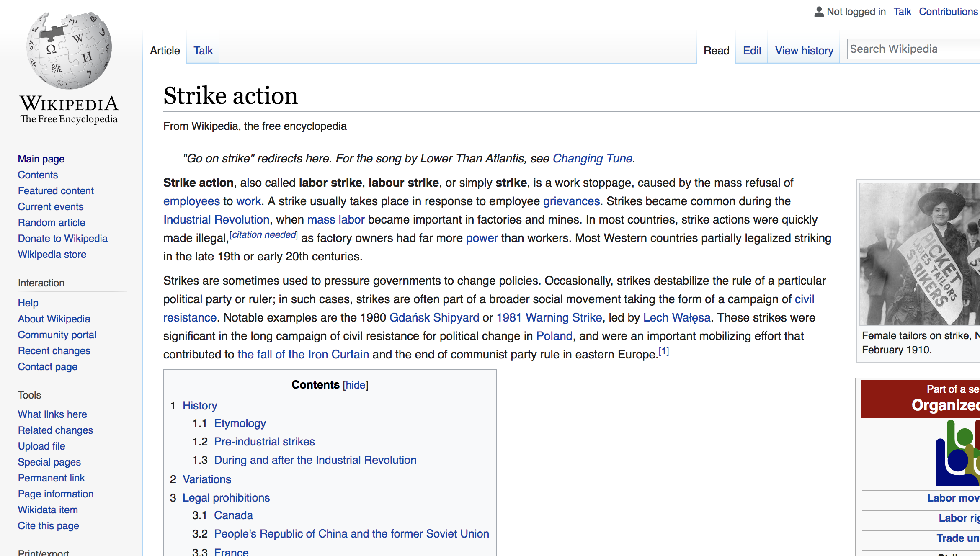Jump to During and after the Industrial Revolution
Viewport: 980px width, 556px height.
[315, 460]
